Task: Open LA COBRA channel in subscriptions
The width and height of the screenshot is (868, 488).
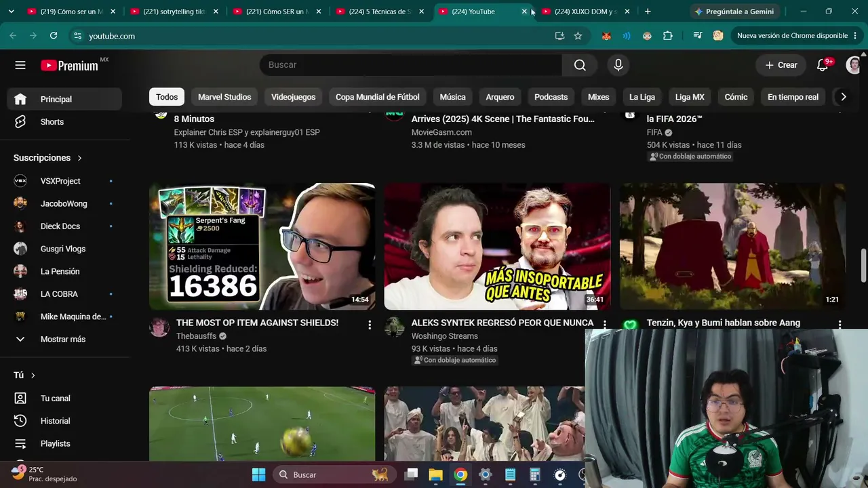Action: (x=65, y=294)
